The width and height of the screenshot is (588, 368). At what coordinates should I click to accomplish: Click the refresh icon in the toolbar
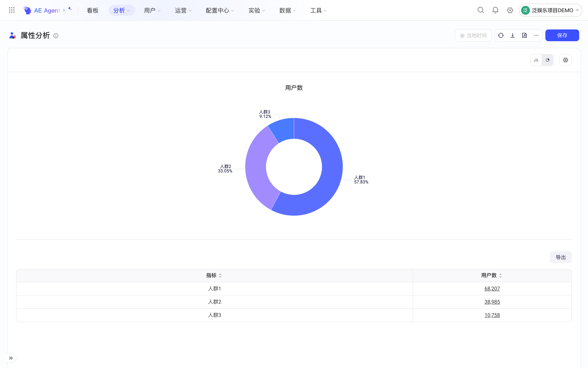501,36
